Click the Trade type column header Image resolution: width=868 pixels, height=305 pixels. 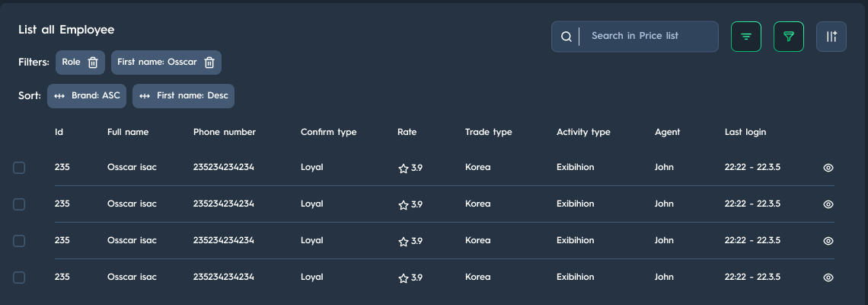click(488, 132)
